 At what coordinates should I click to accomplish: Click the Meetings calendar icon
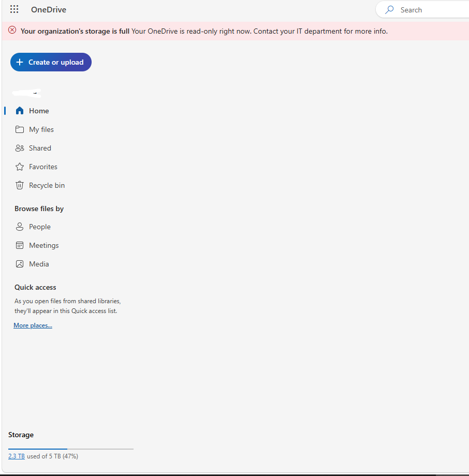pos(20,245)
